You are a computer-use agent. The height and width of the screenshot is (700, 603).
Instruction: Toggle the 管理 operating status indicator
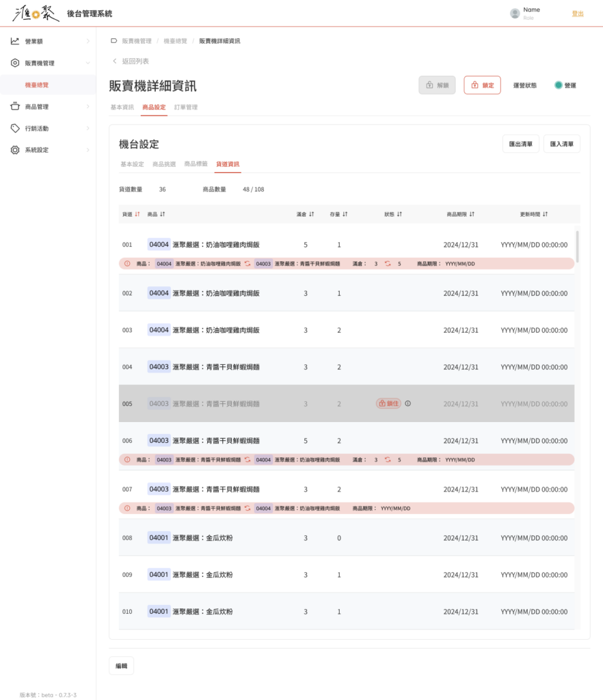point(559,85)
